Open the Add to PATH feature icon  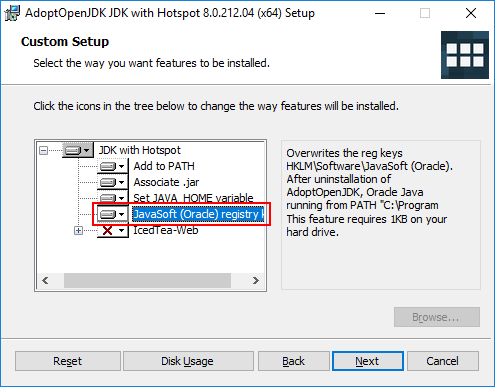point(113,166)
